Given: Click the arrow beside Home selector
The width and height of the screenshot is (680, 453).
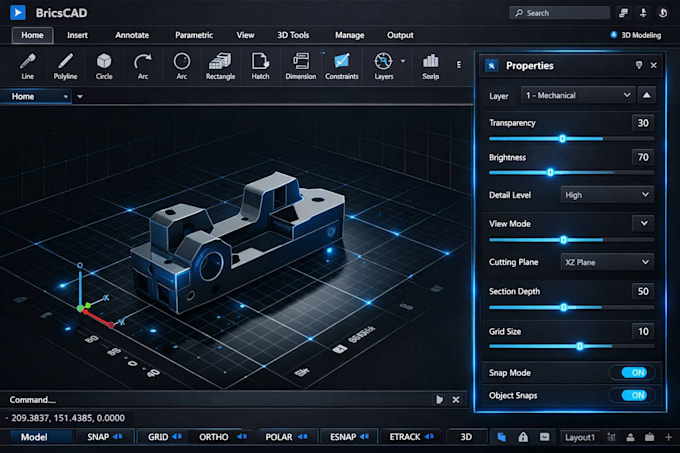Looking at the screenshot, I should pos(80,96).
